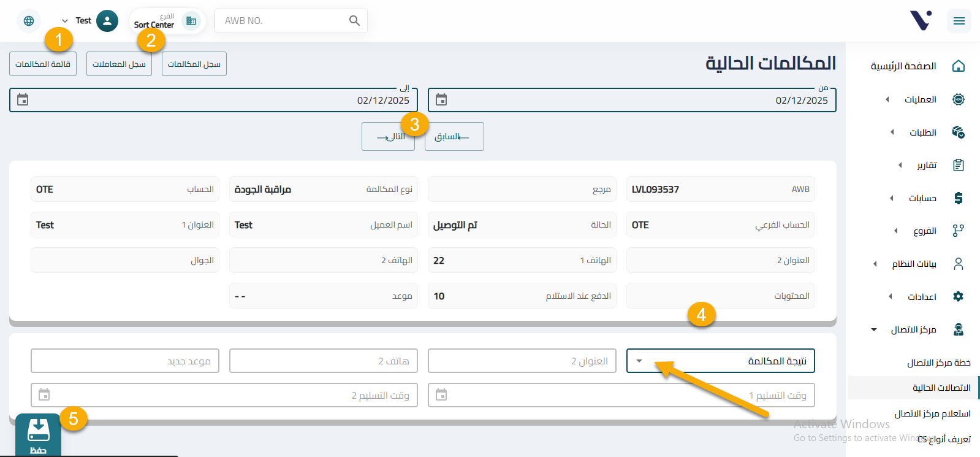
Task: Click the المكالمات الحالية page heading
Action: coord(770,63)
